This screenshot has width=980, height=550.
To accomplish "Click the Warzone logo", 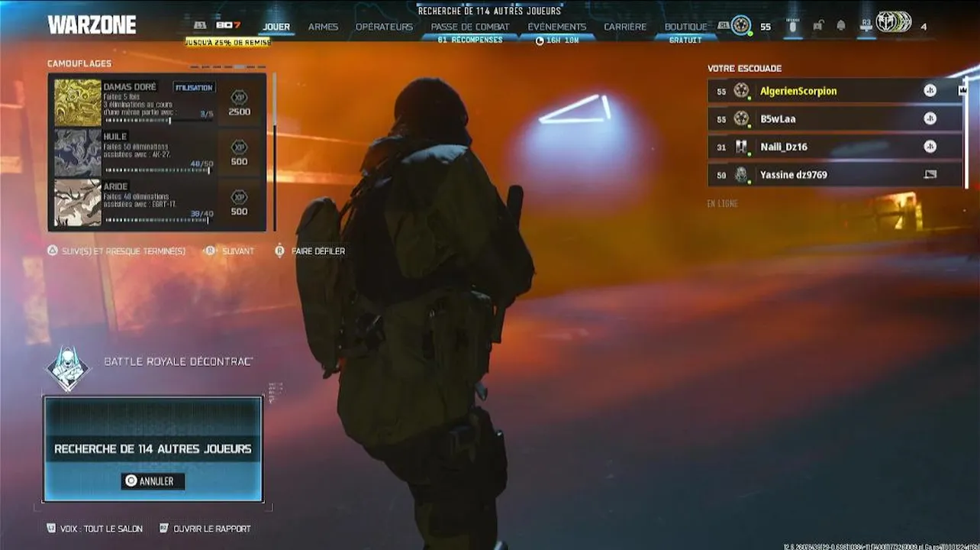I will (92, 25).
